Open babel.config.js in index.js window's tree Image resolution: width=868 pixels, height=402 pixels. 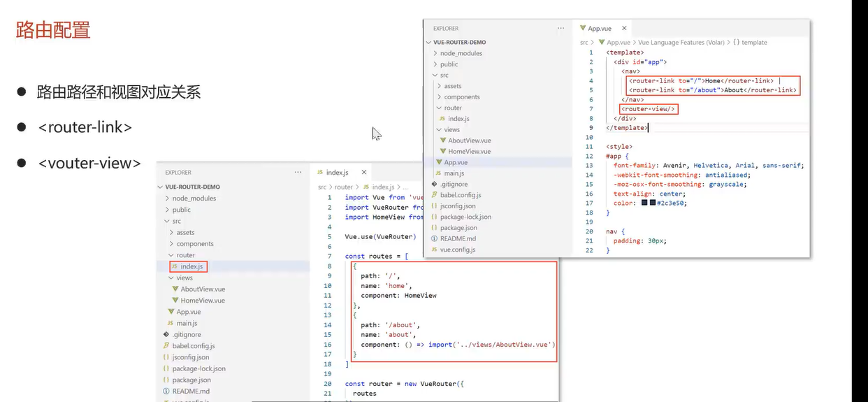coord(194,345)
